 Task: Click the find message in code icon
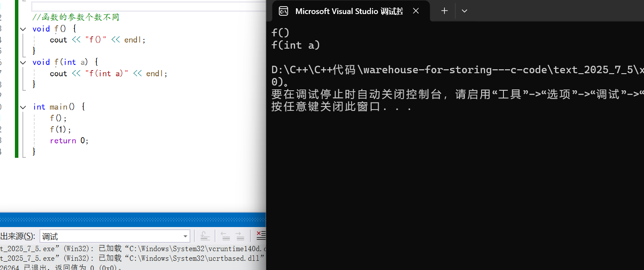[205, 236]
